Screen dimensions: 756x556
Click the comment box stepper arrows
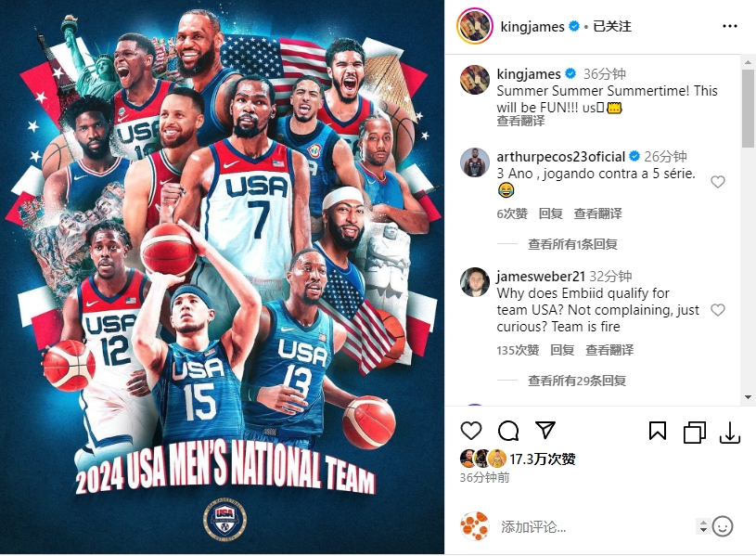[703, 526]
